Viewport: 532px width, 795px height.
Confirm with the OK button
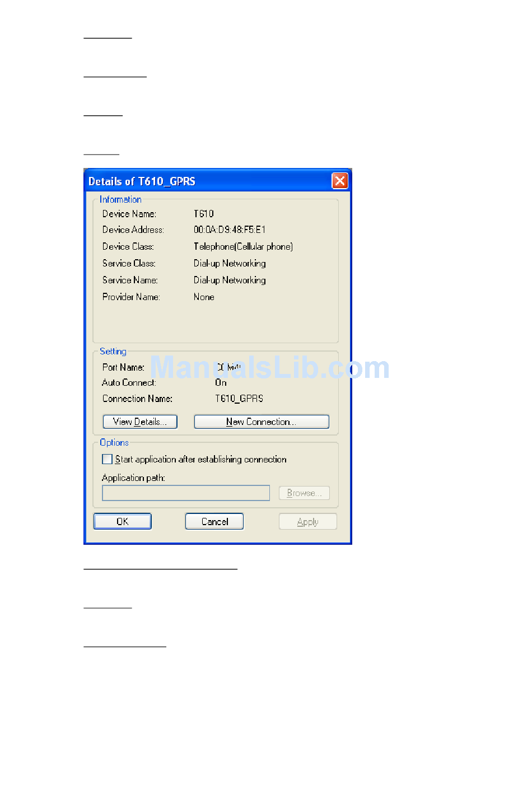point(122,521)
